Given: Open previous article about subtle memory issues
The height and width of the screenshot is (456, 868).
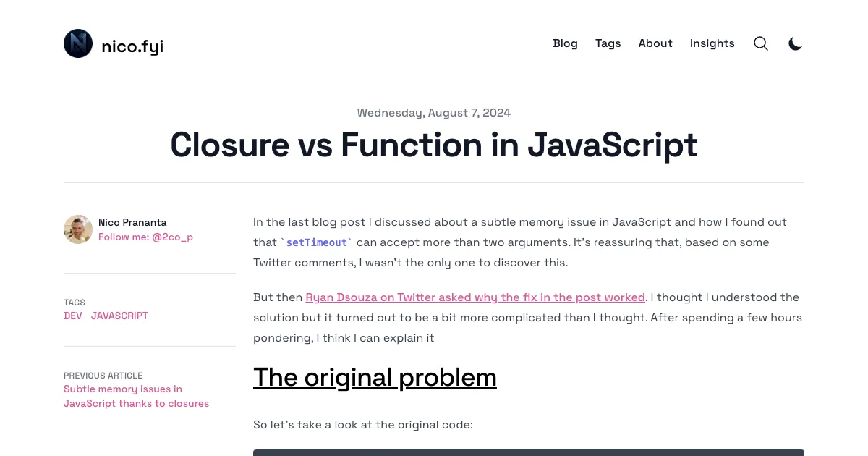Looking at the screenshot, I should [x=136, y=396].
